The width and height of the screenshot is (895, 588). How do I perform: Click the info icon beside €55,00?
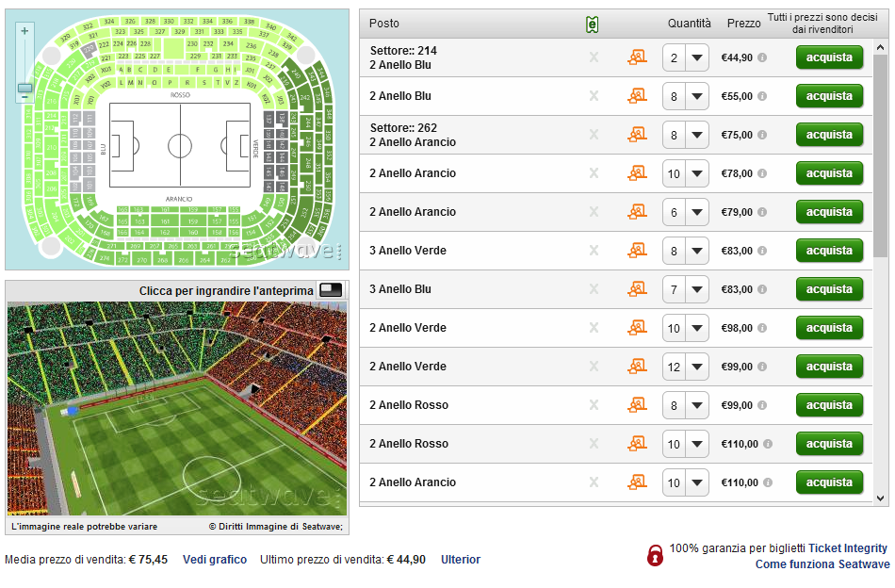tap(762, 96)
